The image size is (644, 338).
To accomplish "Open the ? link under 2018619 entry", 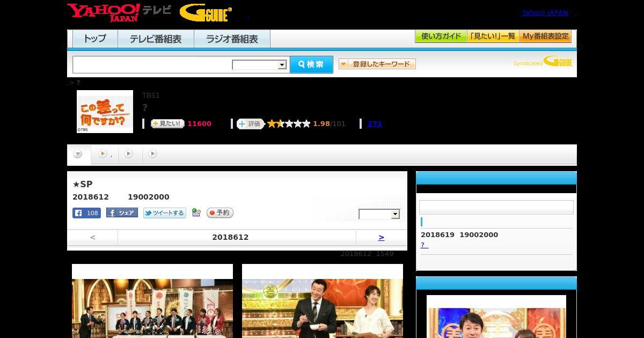I will coord(424,245).
